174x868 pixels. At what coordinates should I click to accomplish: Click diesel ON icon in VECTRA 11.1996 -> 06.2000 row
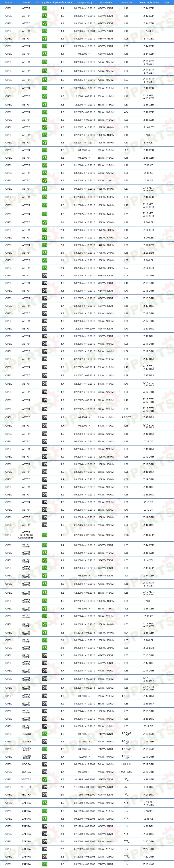coord(44,795)
